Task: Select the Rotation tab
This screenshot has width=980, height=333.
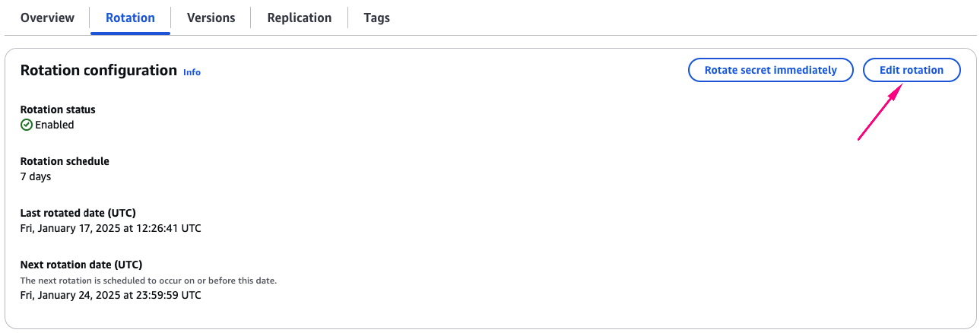Action: [130, 17]
